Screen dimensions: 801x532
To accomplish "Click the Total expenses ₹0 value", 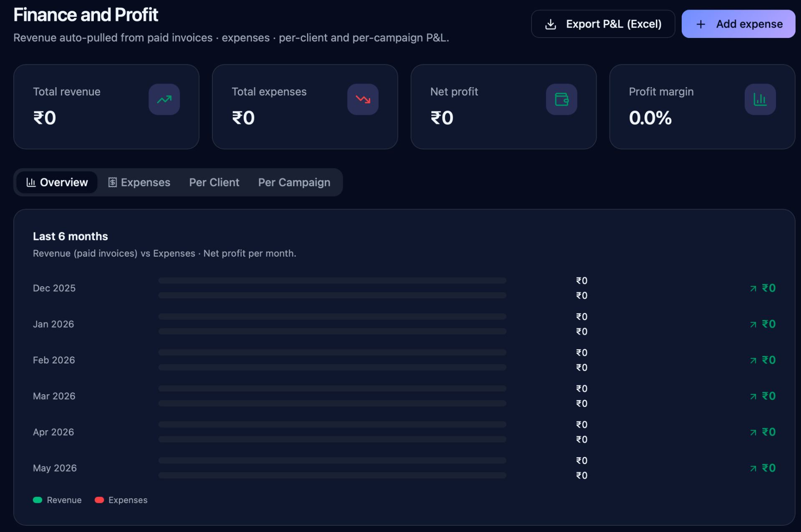I will (x=243, y=118).
